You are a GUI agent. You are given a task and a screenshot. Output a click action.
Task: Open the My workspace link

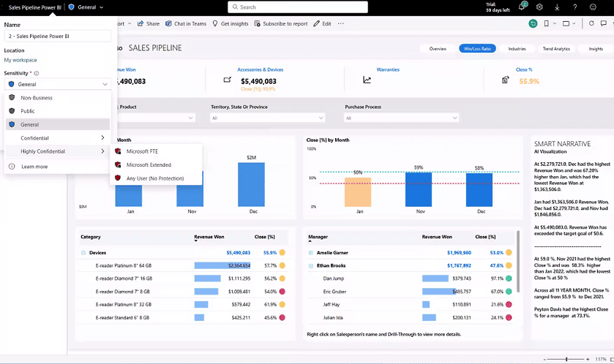[x=20, y=60]
